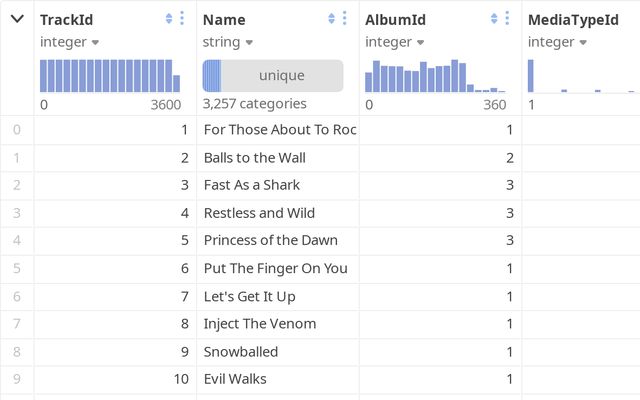
Task: Click the unique categories bar for Name
Action: [x=273, y=76]
